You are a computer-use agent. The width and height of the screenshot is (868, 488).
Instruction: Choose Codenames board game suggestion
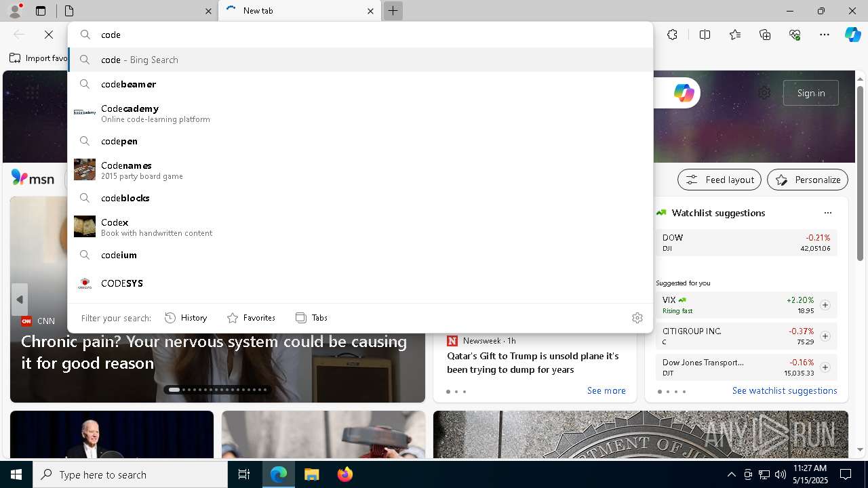click(x=360, y=170)
